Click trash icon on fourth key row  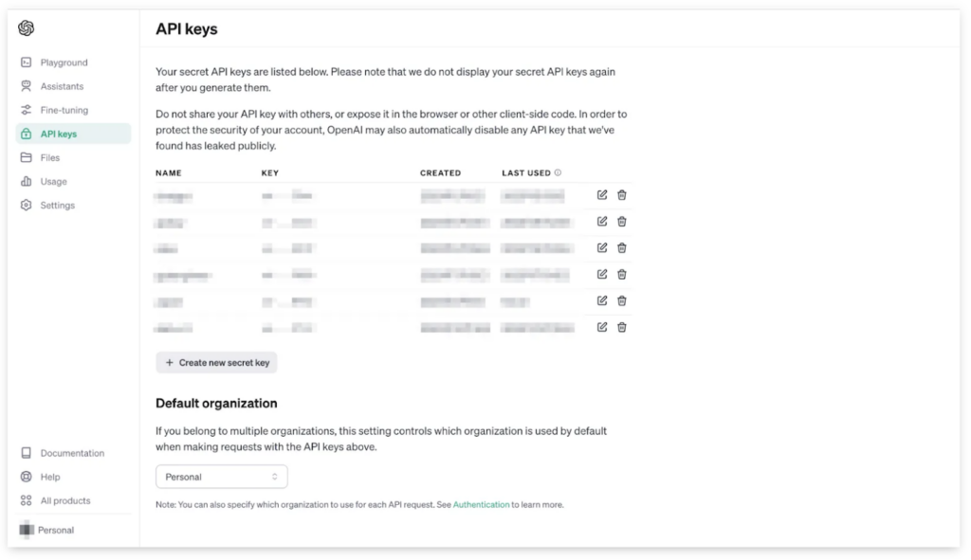pos(622,274)
